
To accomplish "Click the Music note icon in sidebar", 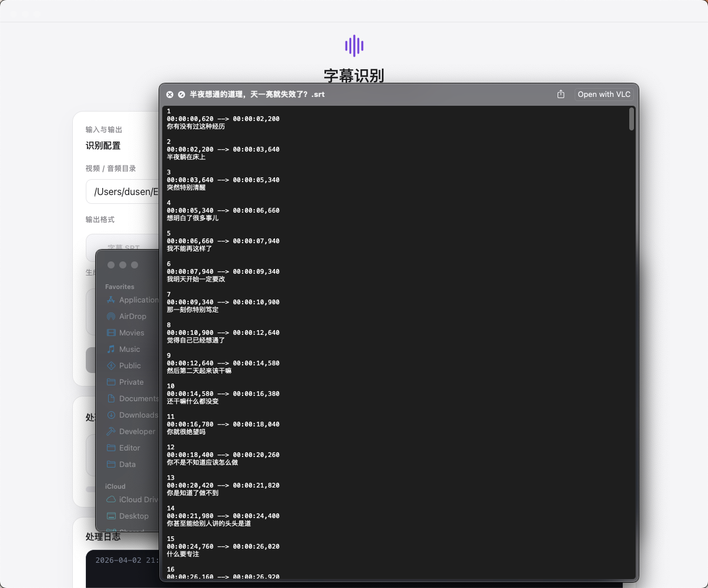I will tap(111, 349).
